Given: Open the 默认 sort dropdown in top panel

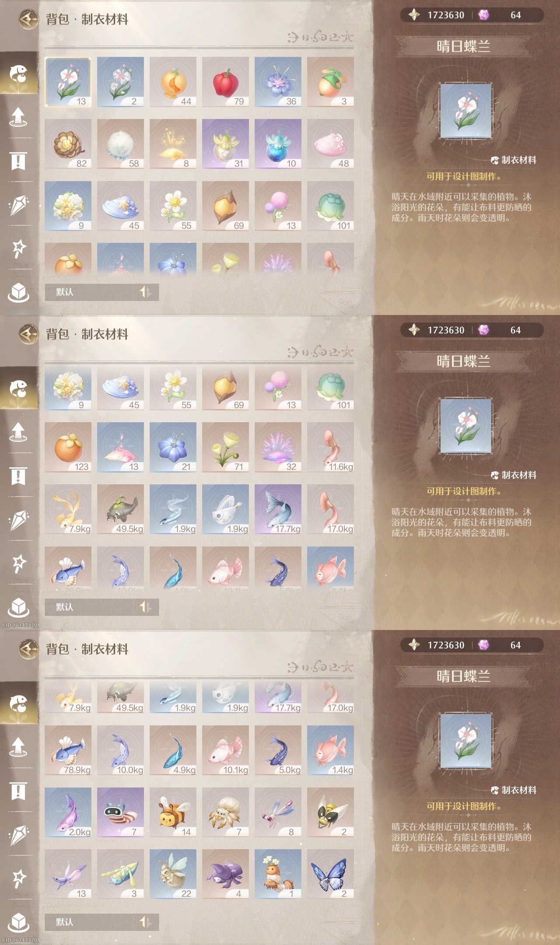Looking at the screenshot, I should tap(89, 292).
